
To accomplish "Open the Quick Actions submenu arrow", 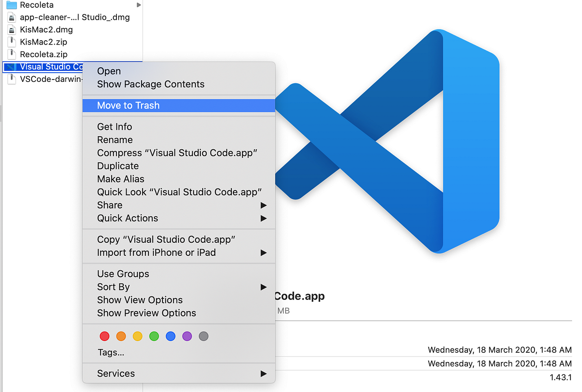I will 263,219.
